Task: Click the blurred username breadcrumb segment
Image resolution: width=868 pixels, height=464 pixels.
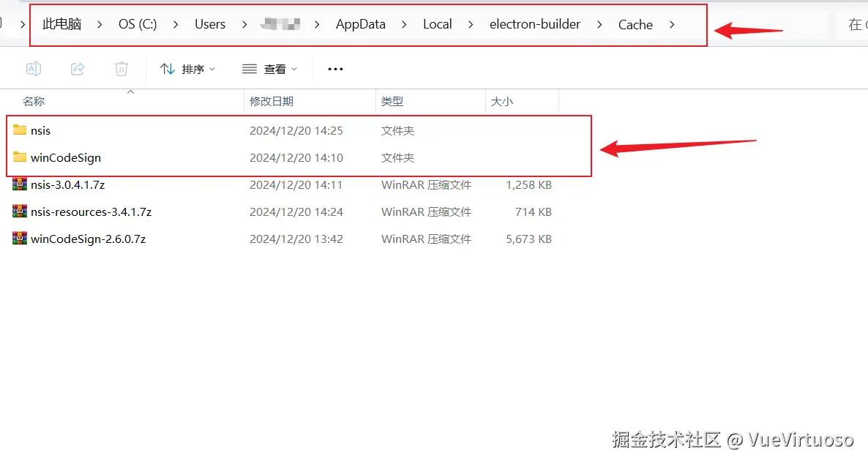Action: [x=280, y=24]
